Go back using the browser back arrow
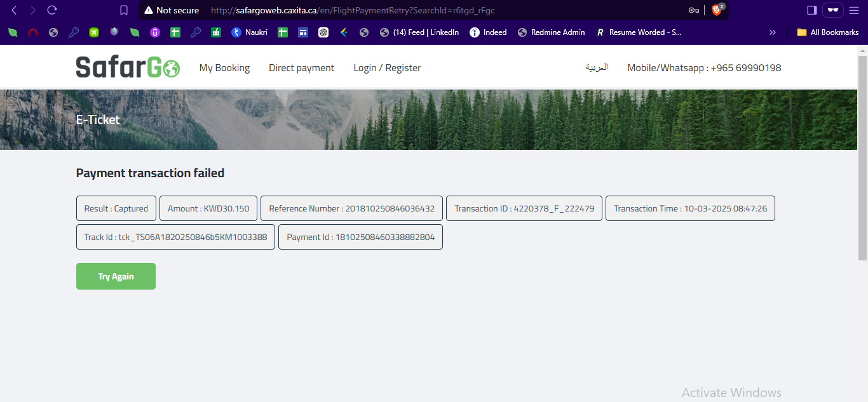 coord(14,10)
